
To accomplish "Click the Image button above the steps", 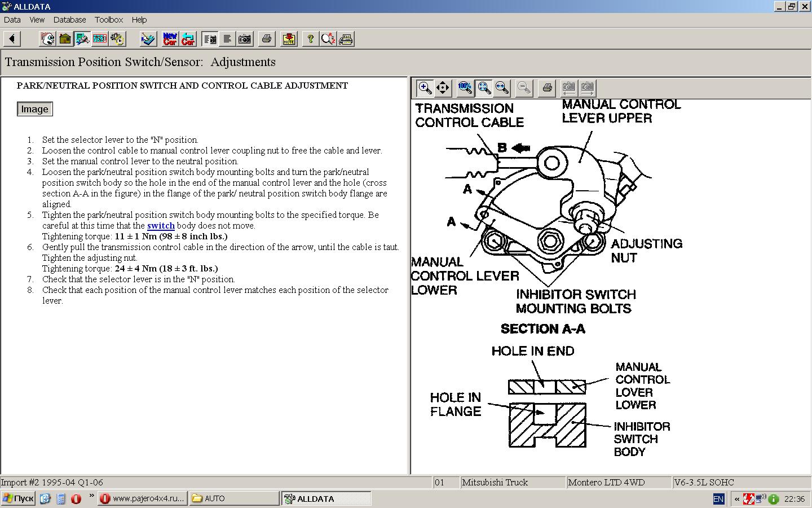I will pyautogui.click(x=35, y=109).
